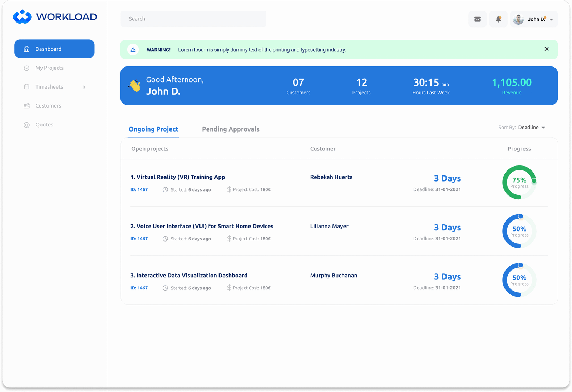
Task: Click the My Projects checkmark icon
Action: point(26,68)
